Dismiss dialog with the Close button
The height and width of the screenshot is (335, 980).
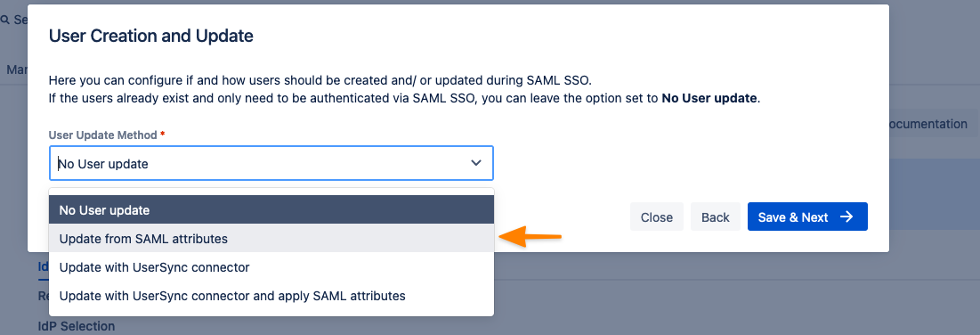[x=657, y=217]
